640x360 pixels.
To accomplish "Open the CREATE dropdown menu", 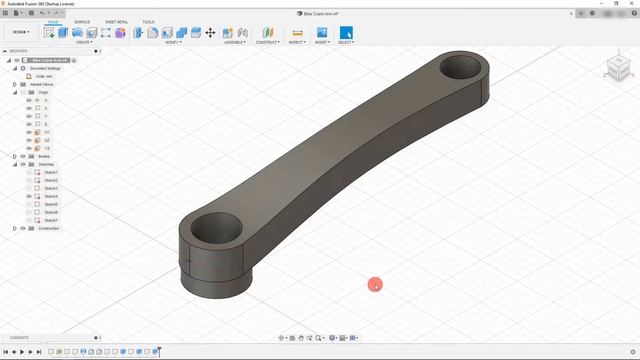I will 84,42.
